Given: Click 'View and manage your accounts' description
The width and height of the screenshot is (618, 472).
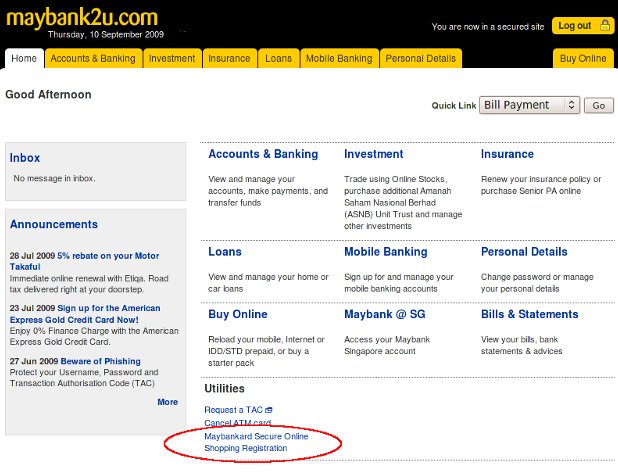Looking at the screenshot, I should [x=268, y=191].
